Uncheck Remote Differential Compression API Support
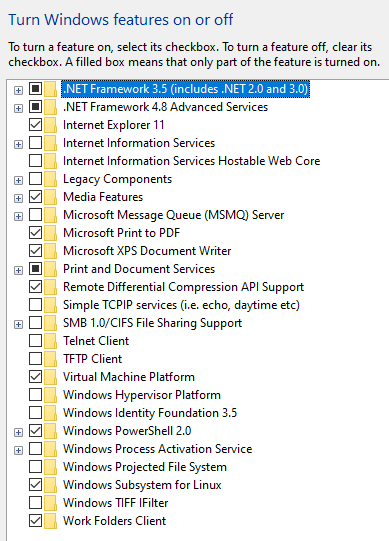The height and width of the screenshot is (541, 389). (x=35, y=286)
